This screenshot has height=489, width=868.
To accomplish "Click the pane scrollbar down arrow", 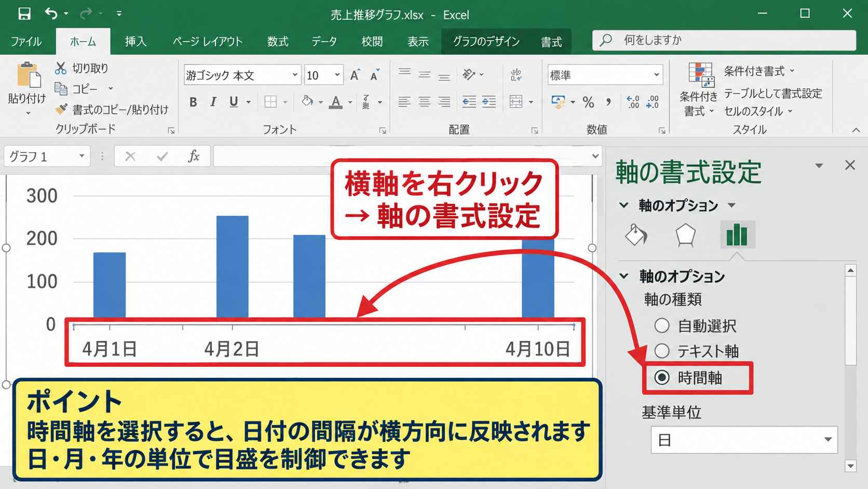I will 850,466.
